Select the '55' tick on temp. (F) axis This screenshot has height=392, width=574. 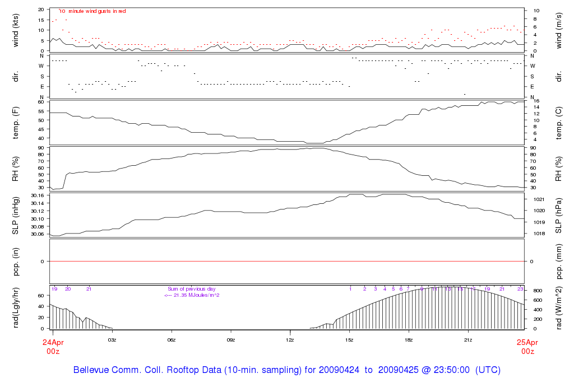pyautogui.click(x=41, y=111)
